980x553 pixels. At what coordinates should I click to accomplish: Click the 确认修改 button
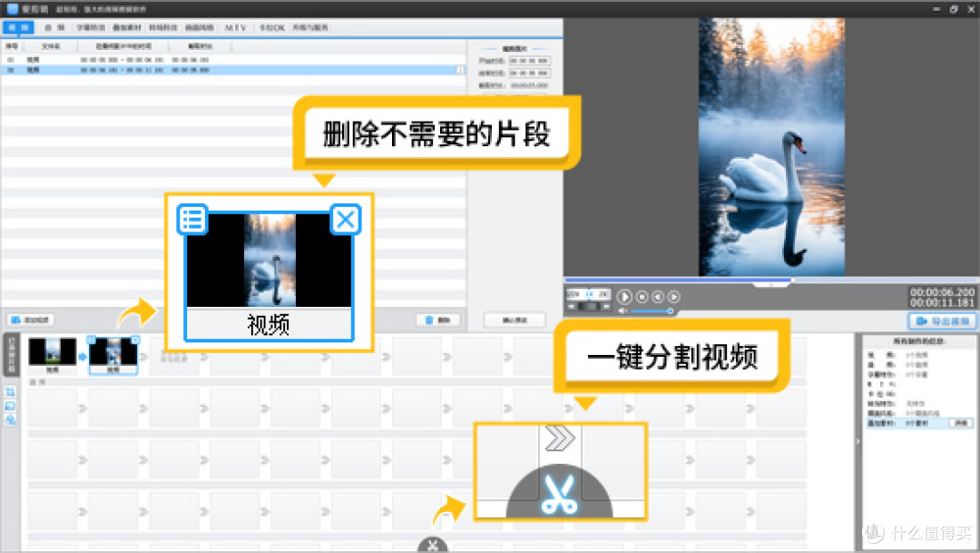tap(514, 320)
